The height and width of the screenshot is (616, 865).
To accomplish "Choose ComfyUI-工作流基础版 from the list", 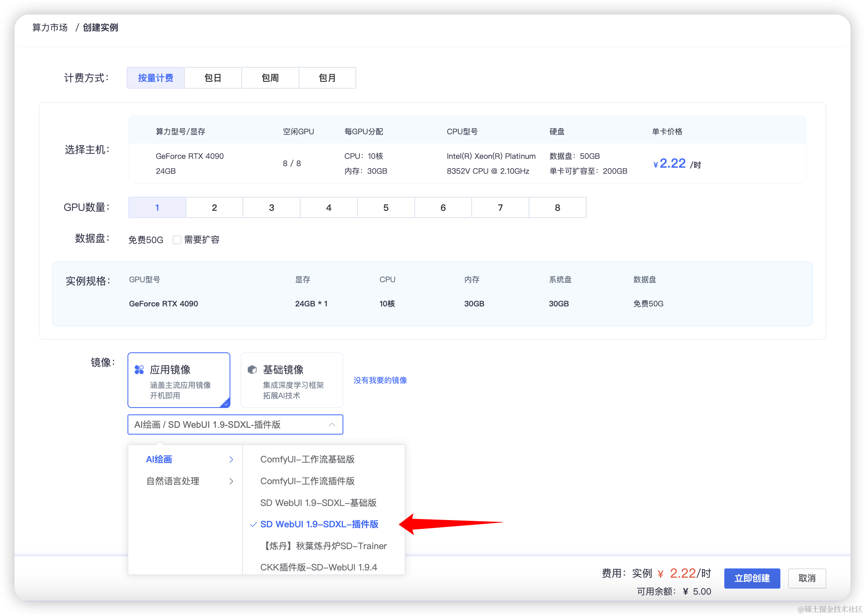I will click(307, 460).
